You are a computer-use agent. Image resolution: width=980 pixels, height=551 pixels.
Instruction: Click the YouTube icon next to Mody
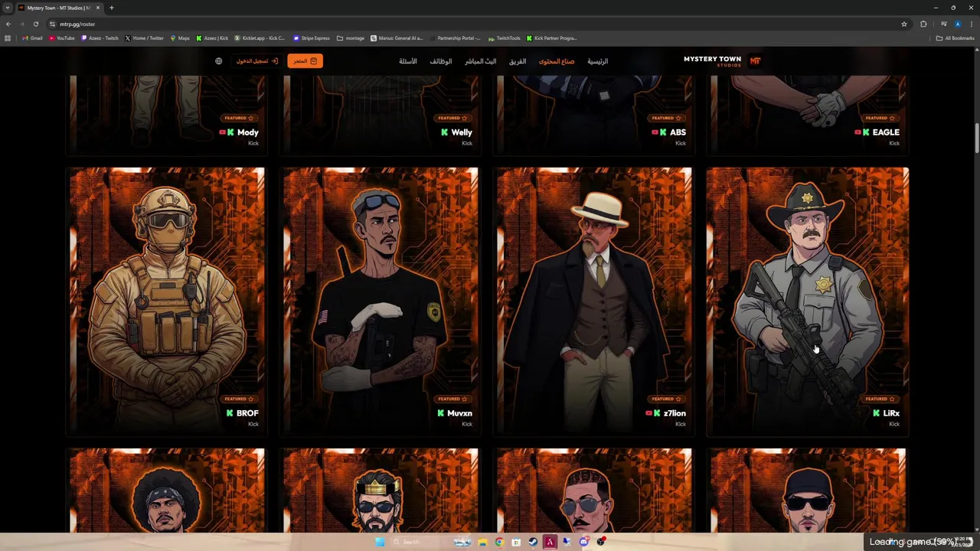(x=223, y=132)
